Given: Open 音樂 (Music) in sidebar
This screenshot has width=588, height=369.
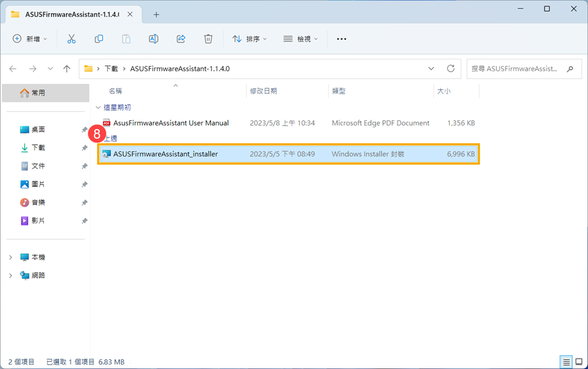Looking at the screenshot, I should 38,203.
